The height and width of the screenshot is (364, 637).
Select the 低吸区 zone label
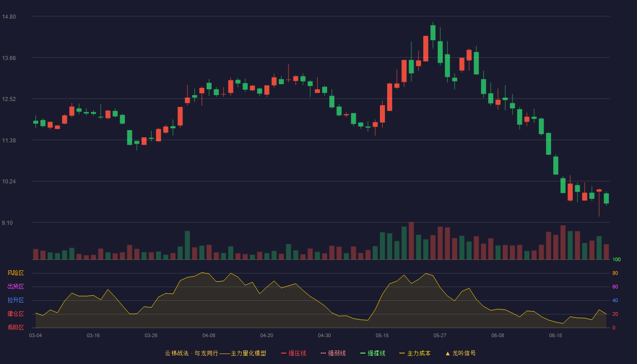pyautogui.click(x=15, y=327)
